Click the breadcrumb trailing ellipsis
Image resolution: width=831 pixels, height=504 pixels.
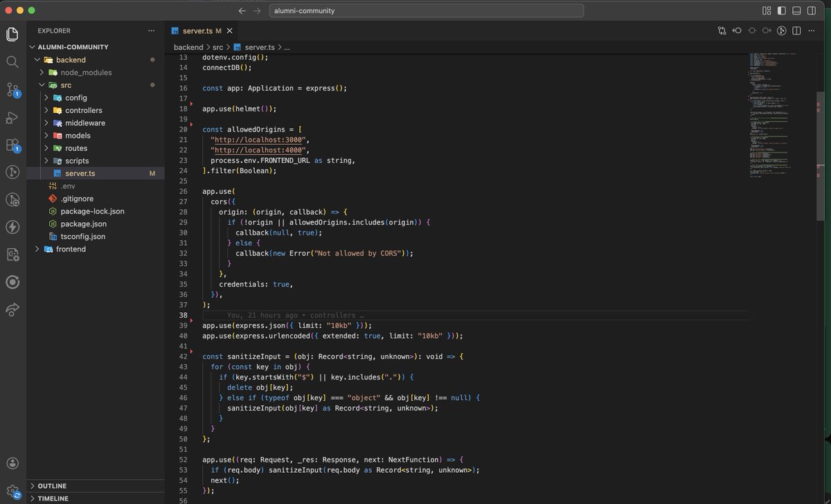point(287,47)
